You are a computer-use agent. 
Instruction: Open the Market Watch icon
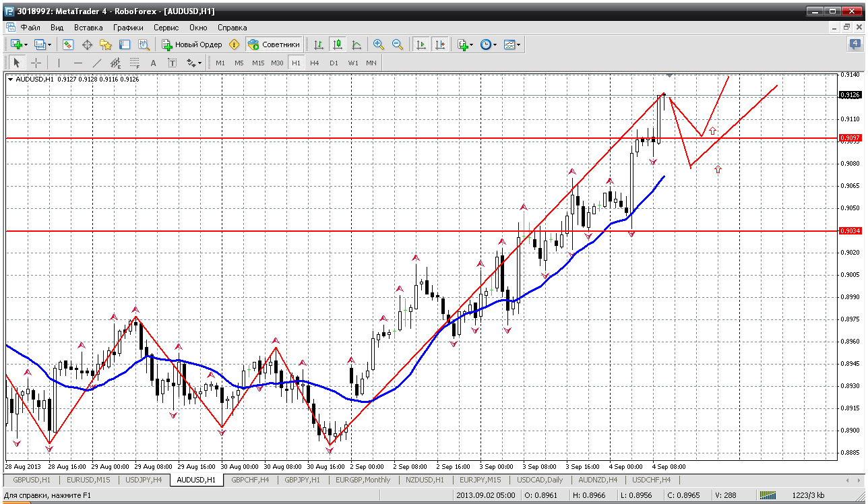pos(68,44)
